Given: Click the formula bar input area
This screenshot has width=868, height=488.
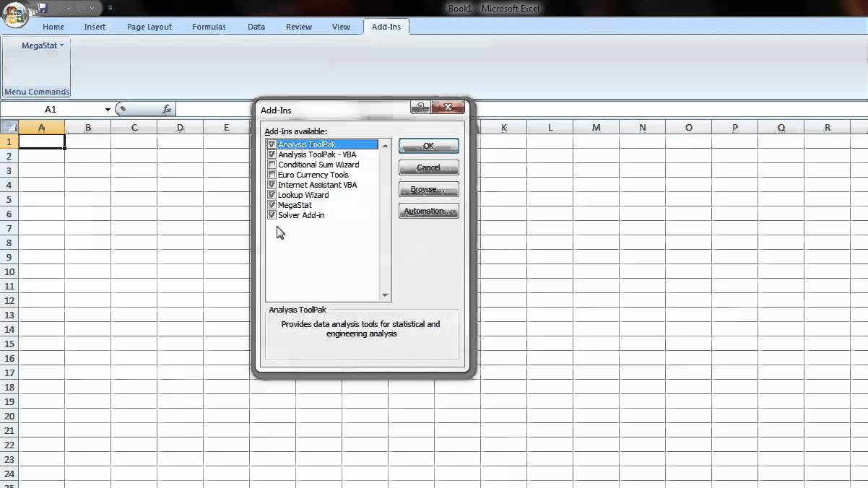Looking at the screenshot, I should [521, 110].
